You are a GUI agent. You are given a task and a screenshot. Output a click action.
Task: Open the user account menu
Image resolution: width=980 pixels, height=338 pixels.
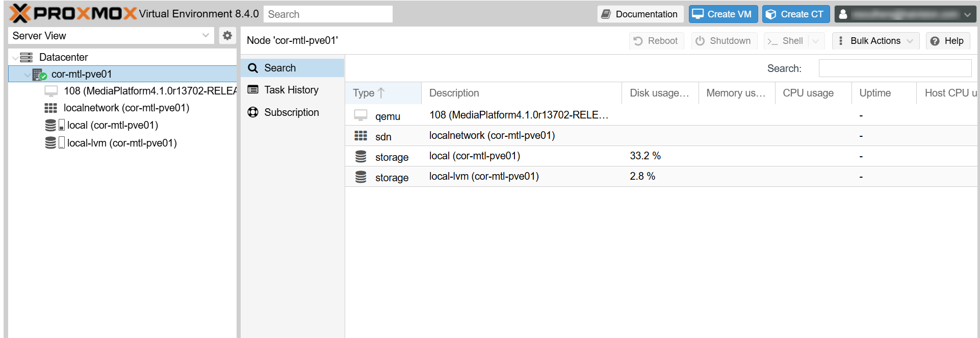[905, 14]
